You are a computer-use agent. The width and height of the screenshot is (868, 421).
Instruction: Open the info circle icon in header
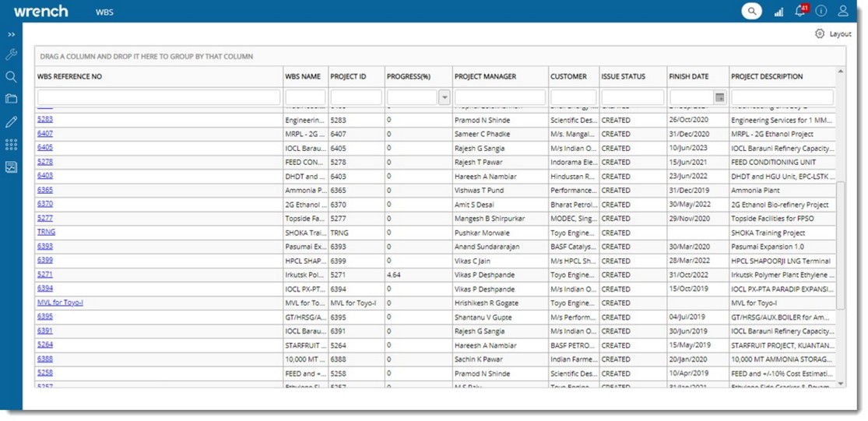point(821,12)
